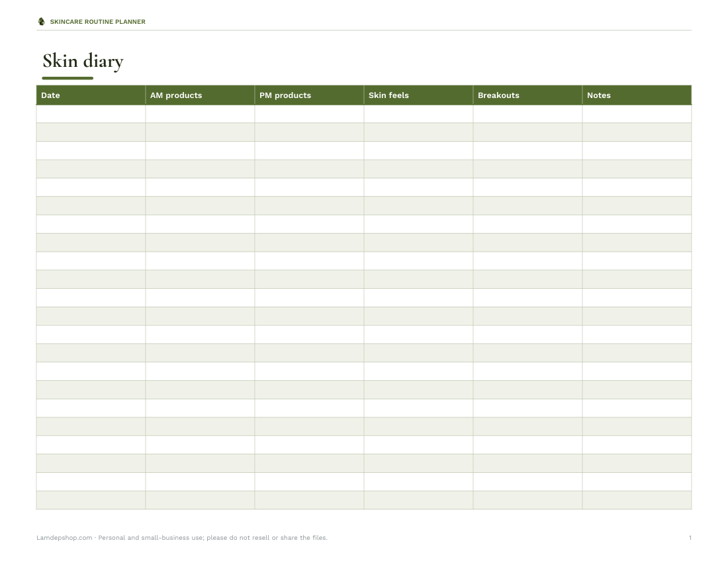Select the 'AM products' column header
Image resolution: width=728 pixels, height=563 pixels.
click(x=200, y=95)
